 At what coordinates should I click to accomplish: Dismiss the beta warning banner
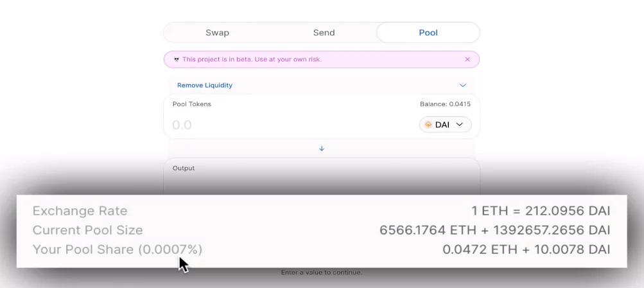point(467,59)
